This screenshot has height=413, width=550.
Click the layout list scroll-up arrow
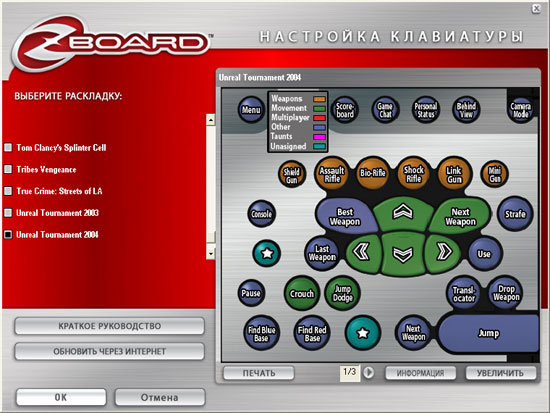point(210,120)
